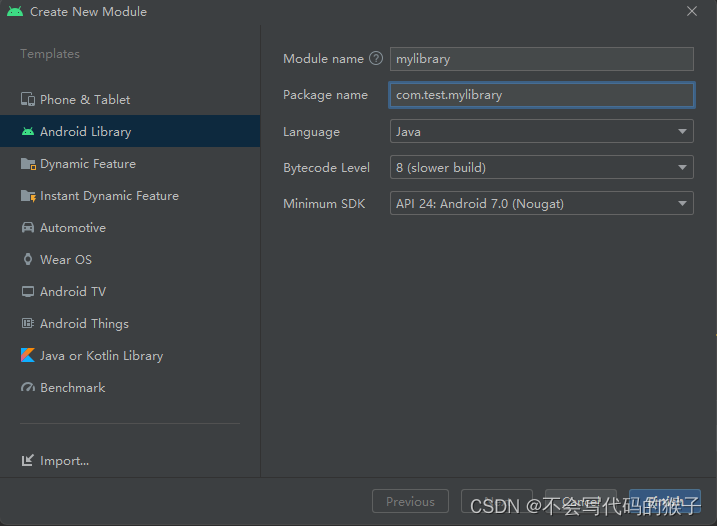Open the Bytecode Level combo box
The width and height of the screenshot is (717, 526).
[541, 167]
